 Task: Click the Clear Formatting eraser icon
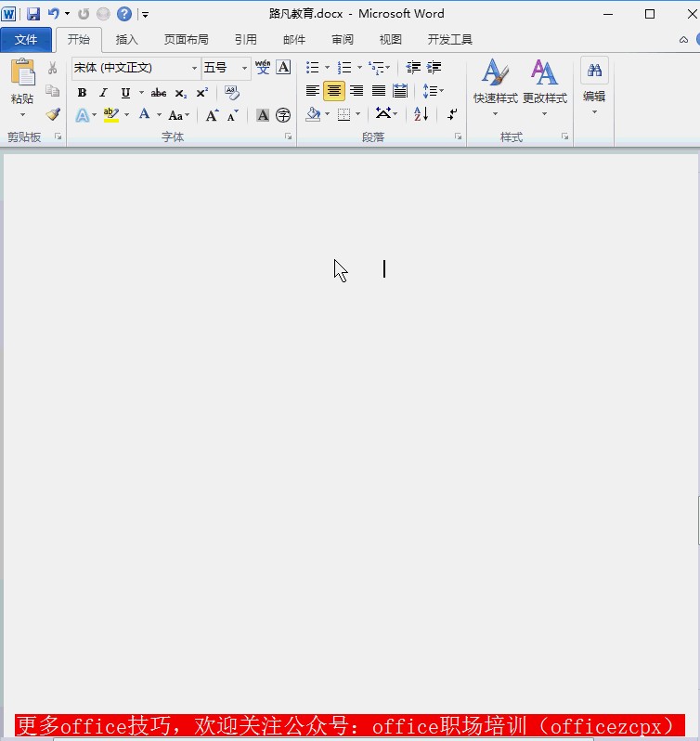point(232,92)
